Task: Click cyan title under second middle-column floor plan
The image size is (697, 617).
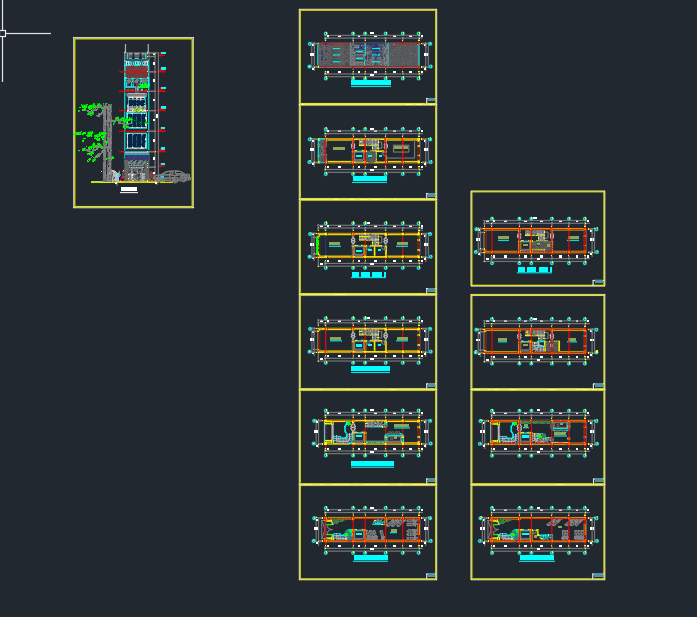Action: [x=369, y=179]
